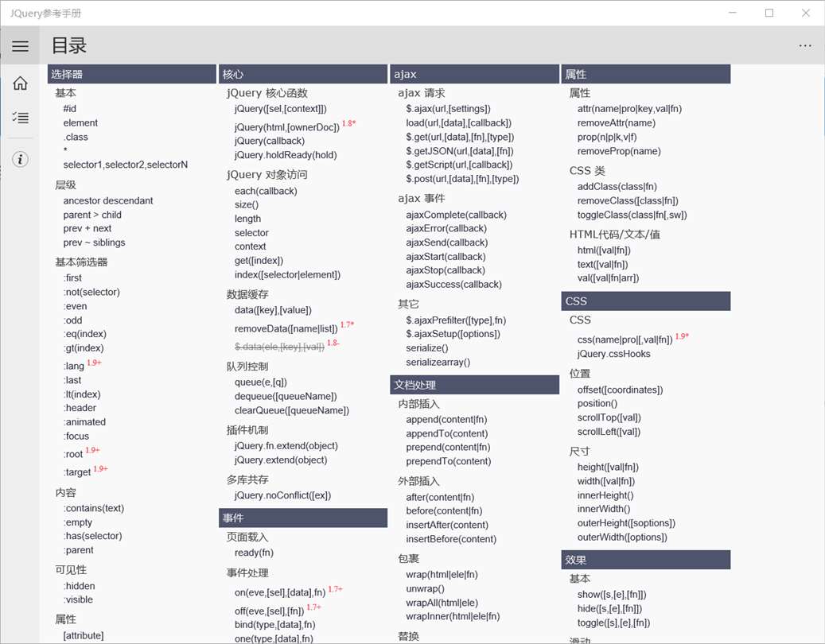Open jQuery.cssHooks entry

point(614,354)
